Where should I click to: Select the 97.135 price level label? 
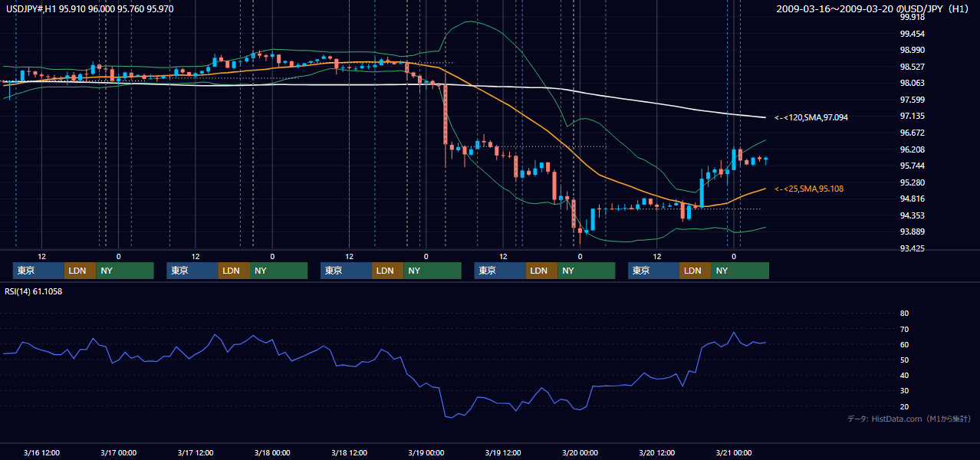(912, 116)
